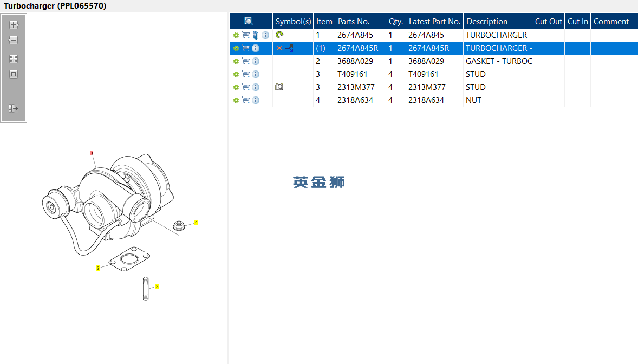Click the book magnifier symbol for 2313M377

pos(279,87)
